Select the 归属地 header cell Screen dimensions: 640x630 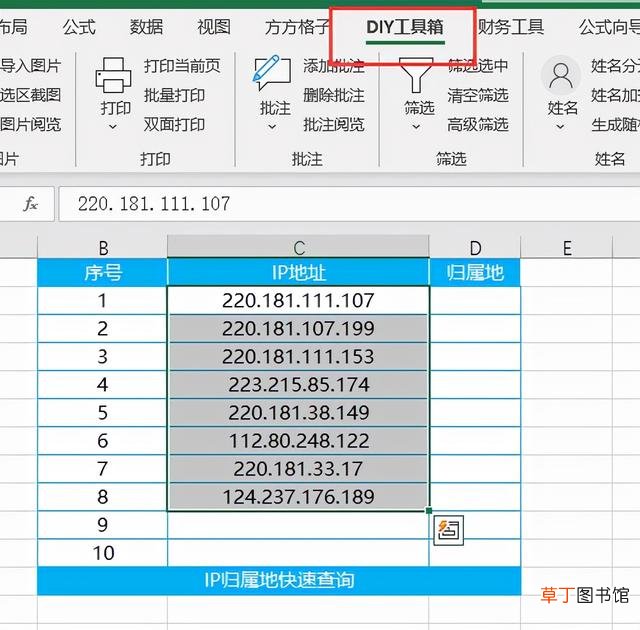click(x=475, y=273)
